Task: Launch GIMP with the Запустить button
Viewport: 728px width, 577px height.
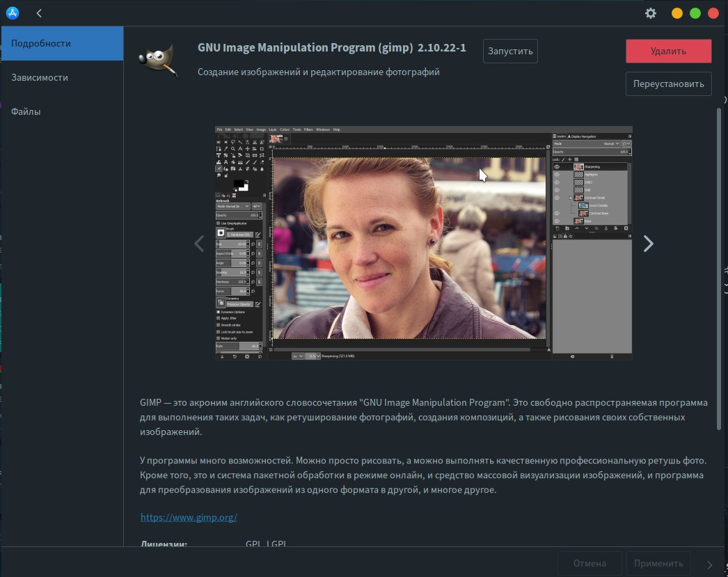Action: pos(510,51)
